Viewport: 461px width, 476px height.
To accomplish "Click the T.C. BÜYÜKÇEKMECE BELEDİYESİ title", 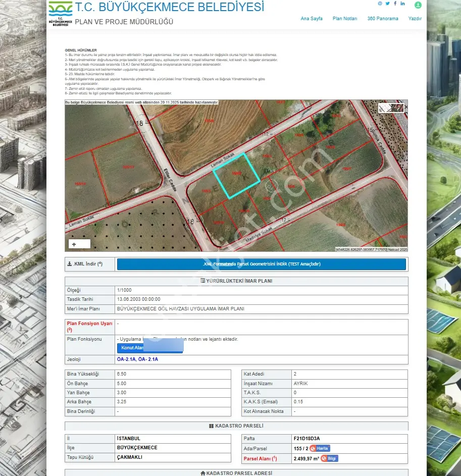I will click(x=170, y=7).
